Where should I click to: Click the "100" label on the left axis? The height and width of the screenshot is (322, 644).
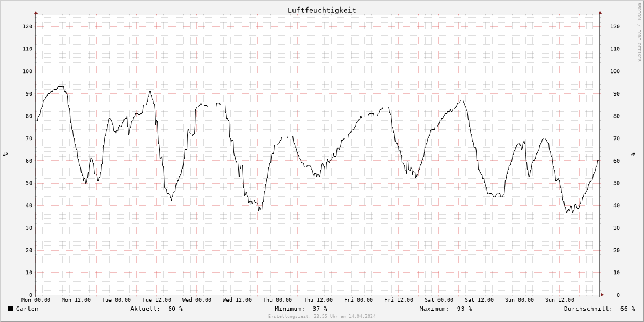coord(28,71)
